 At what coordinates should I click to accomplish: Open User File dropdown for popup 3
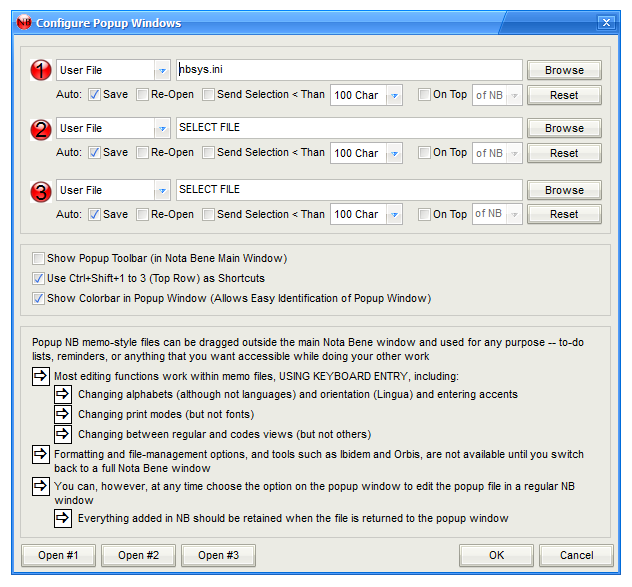[161, 190]
